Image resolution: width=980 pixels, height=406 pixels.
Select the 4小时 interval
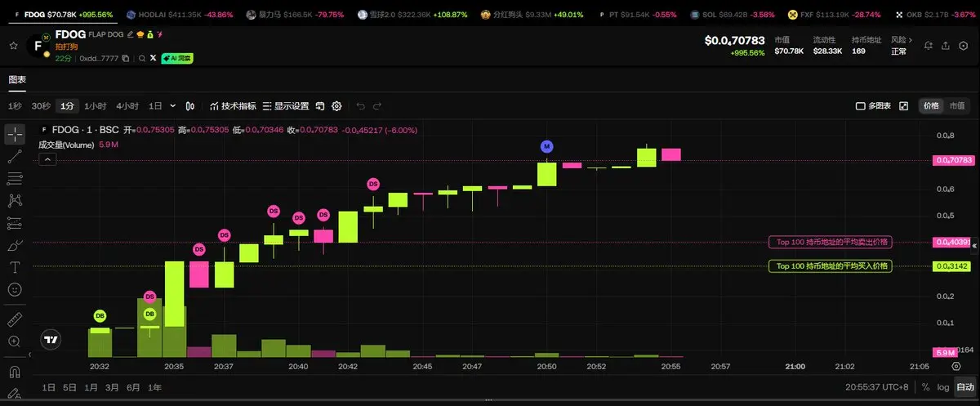[127, 106]
